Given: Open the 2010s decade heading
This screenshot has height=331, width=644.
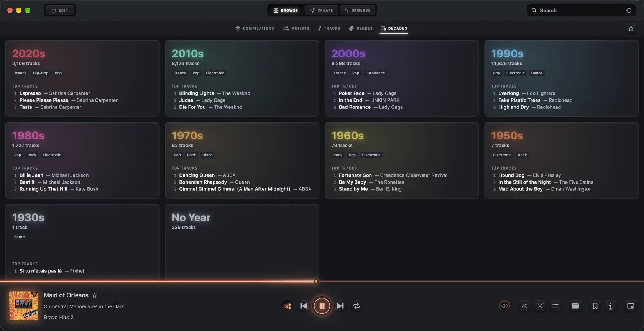Looking at the screenshot, I should point(188,54).
